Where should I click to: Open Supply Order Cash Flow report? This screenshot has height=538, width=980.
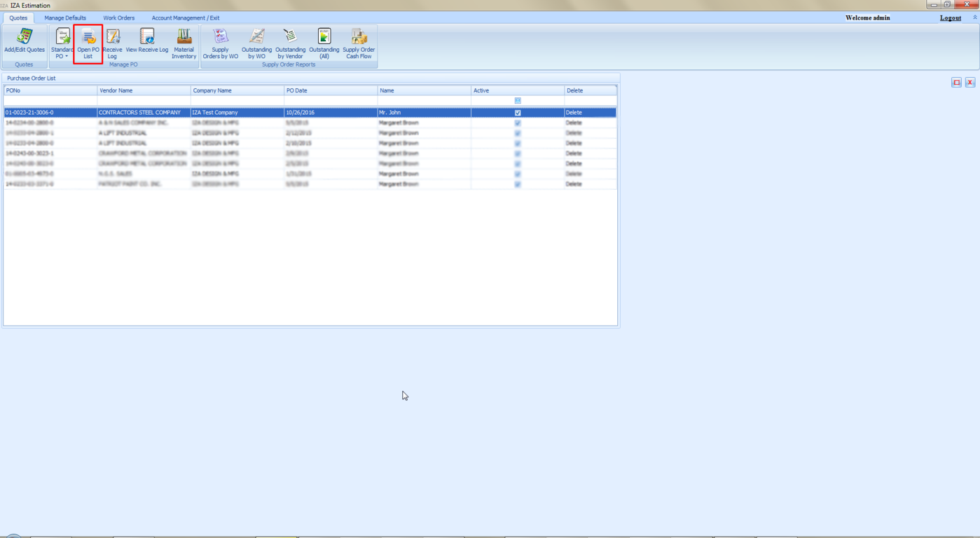pos(359,43)
